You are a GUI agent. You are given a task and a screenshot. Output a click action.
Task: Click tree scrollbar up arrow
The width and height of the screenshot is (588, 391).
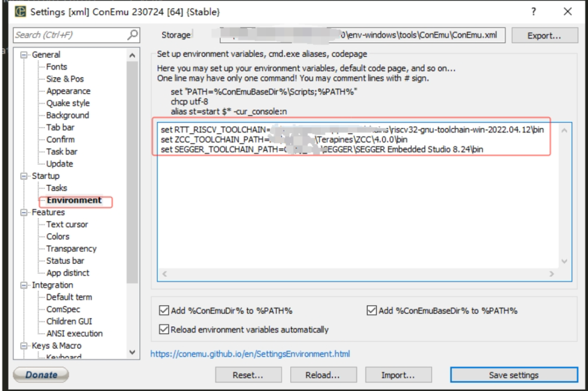pyautogui.click(x=132, y=55)
